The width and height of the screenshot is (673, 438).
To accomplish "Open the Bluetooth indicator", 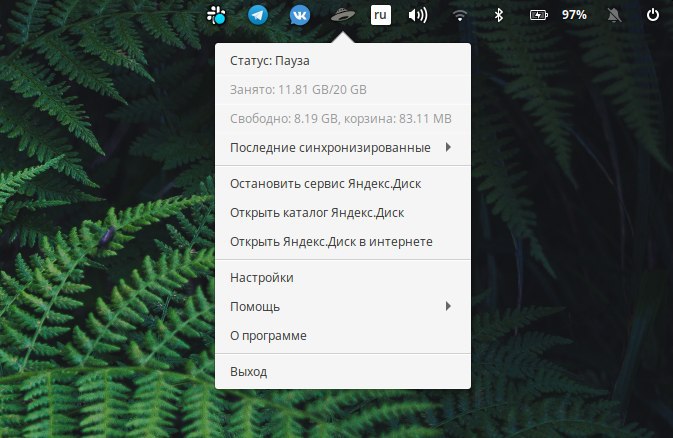I will [498, 15].
